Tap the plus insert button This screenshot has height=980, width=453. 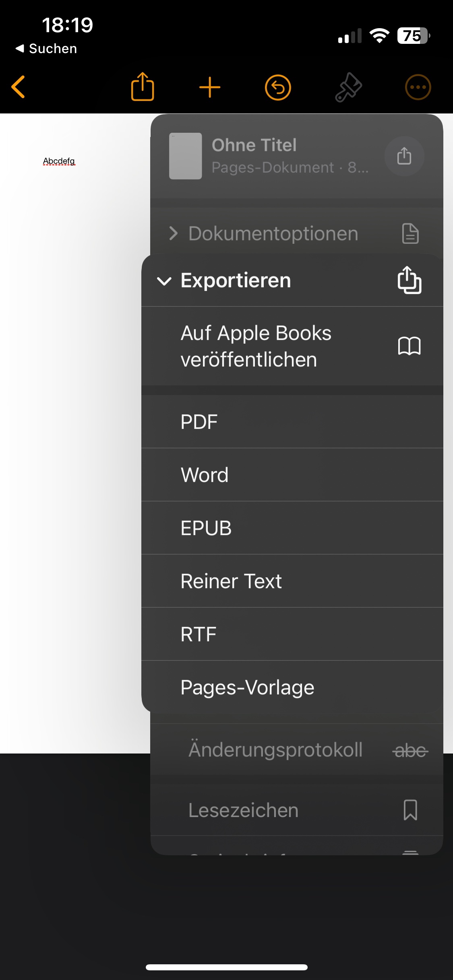tap(210, 87)
